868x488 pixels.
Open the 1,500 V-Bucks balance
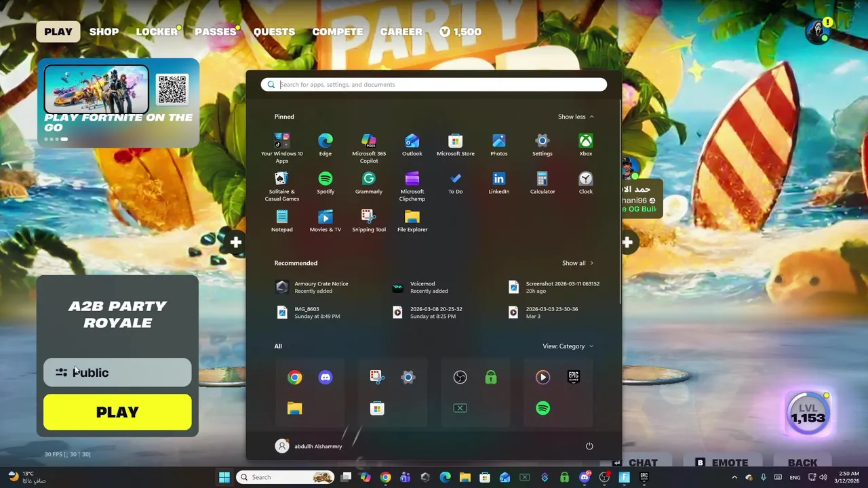460,32
